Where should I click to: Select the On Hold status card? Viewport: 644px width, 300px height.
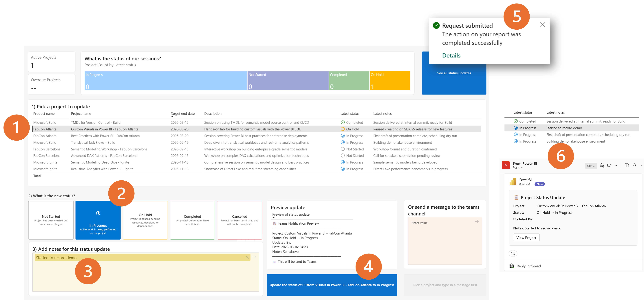tap(145, 220)
